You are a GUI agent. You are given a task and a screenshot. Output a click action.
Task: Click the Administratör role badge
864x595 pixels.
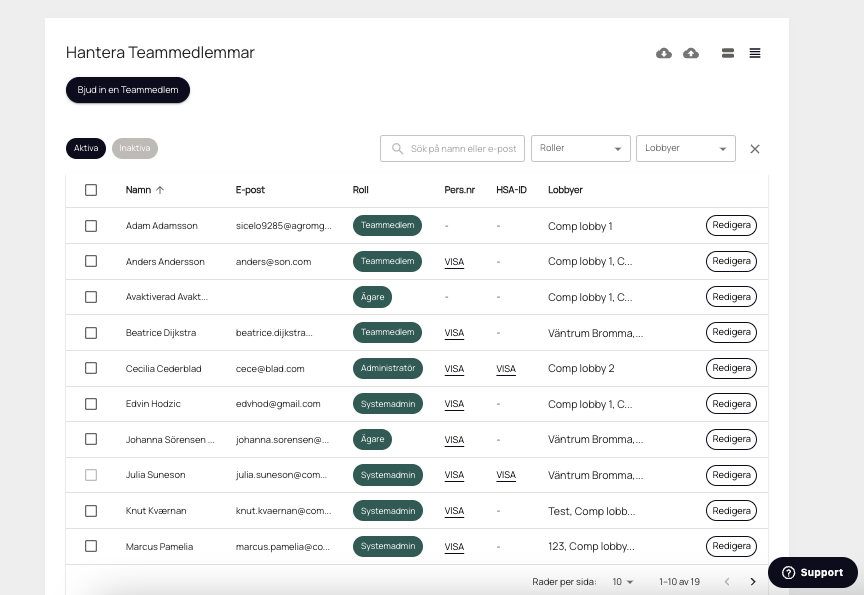pos(388,368)
